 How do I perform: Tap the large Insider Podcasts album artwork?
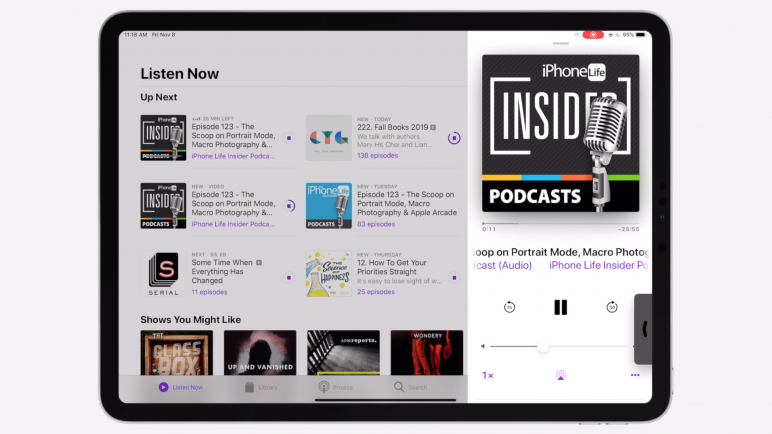[x=560, y=134]
